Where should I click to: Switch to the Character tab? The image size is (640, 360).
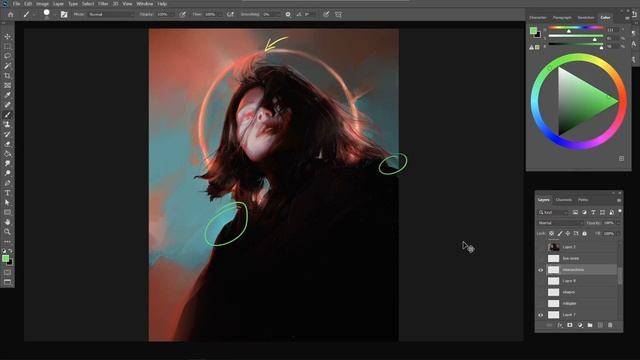click(x=538, y=18)
